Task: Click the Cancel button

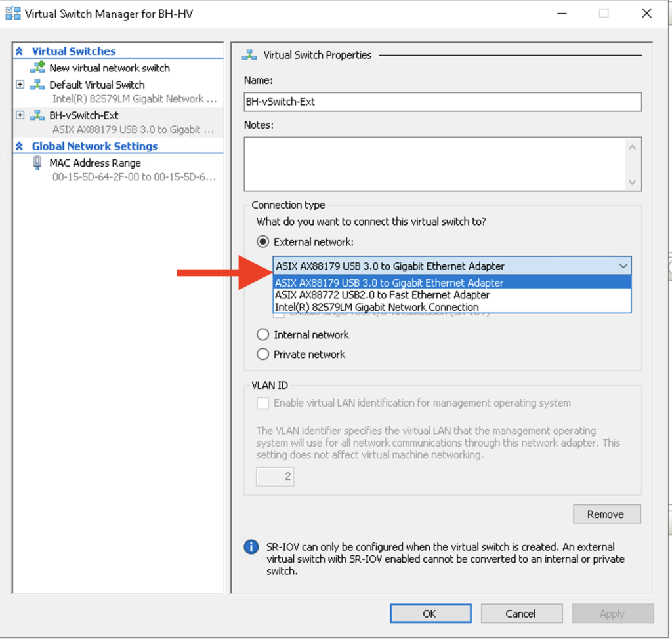Action: 521,613
